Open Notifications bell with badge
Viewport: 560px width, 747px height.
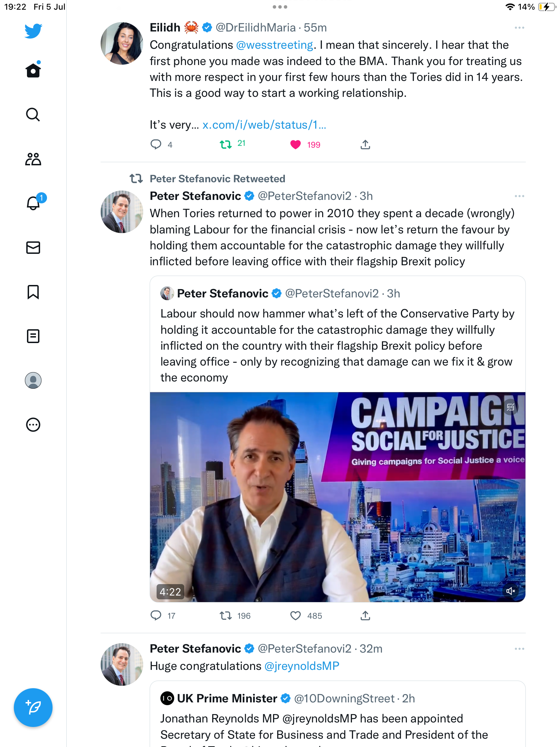(34, 203)
